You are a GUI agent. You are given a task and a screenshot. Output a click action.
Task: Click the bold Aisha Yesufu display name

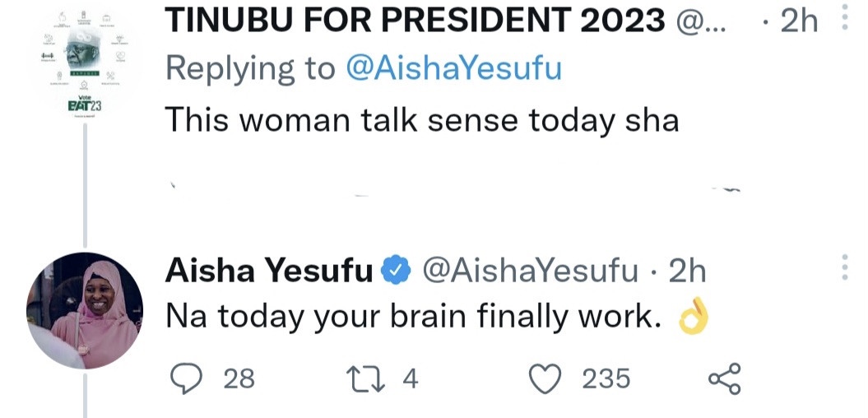[x=269, y=270]
